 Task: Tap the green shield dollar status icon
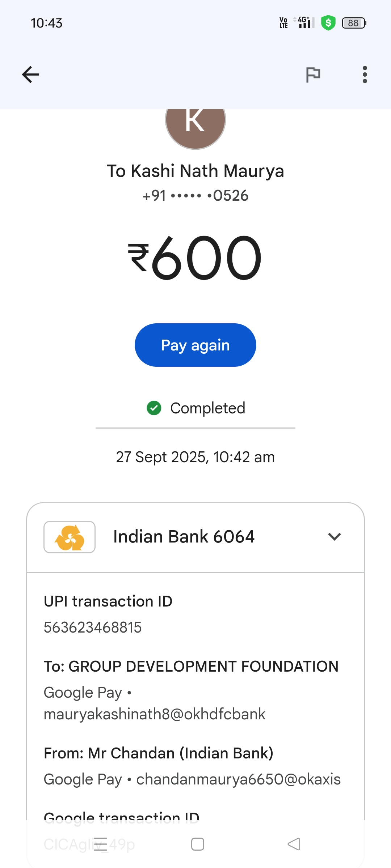pyautogui.click(x=328, y=23)
